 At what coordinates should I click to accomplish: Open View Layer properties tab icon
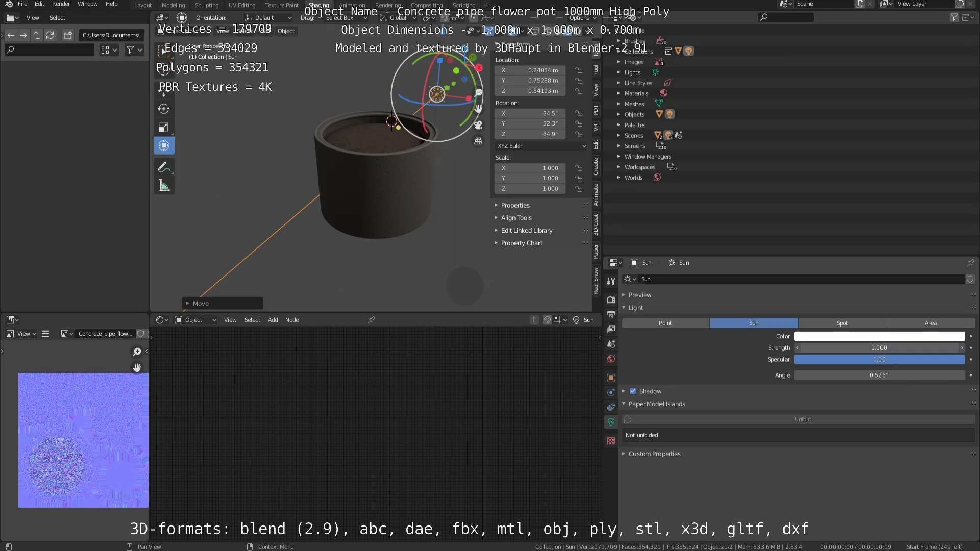(611, 330)
